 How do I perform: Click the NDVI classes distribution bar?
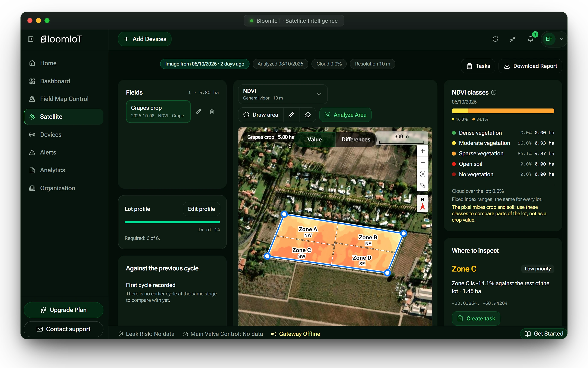click(503, 111)
